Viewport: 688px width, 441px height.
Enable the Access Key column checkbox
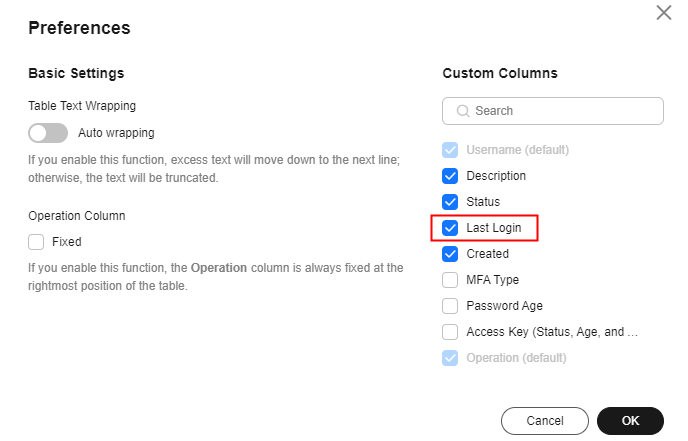450,332
